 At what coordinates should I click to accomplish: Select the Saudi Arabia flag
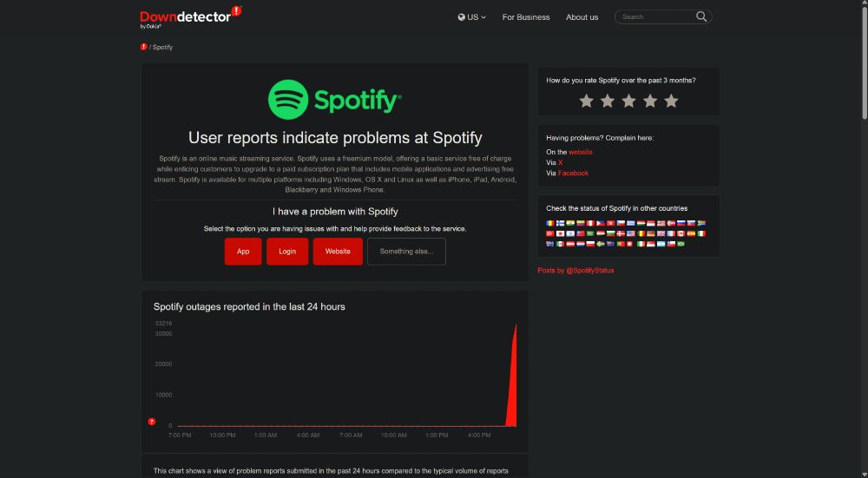point(590,233)
